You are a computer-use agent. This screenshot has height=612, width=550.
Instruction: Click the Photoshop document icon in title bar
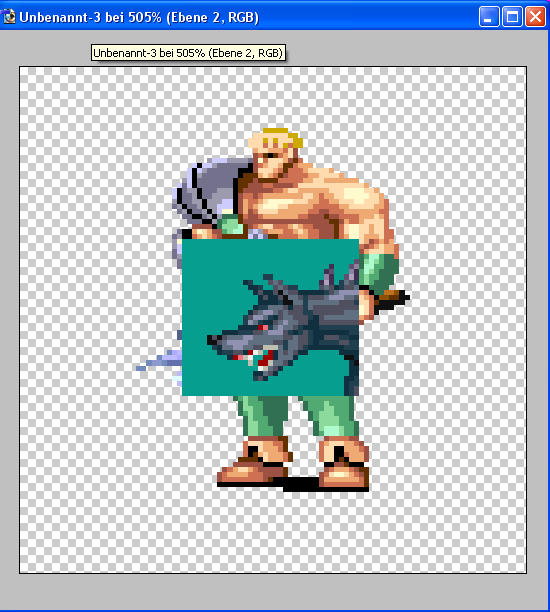click(8, 17)
